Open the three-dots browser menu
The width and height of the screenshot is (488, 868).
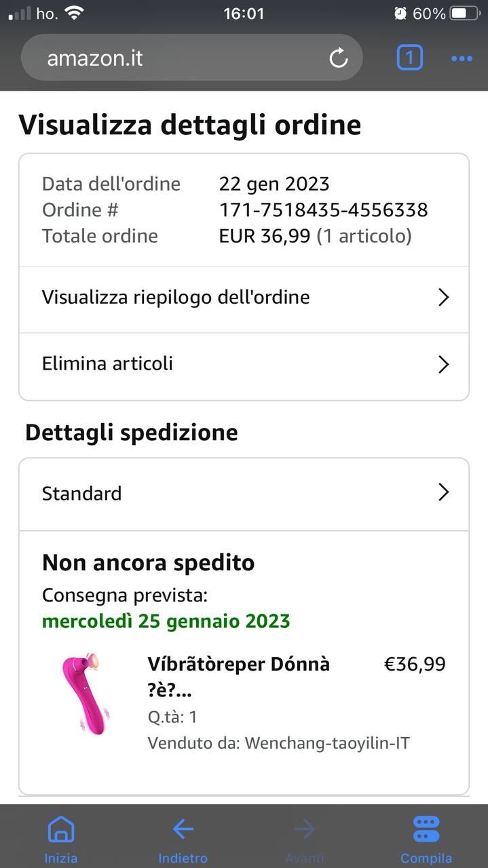coord(462,59)
